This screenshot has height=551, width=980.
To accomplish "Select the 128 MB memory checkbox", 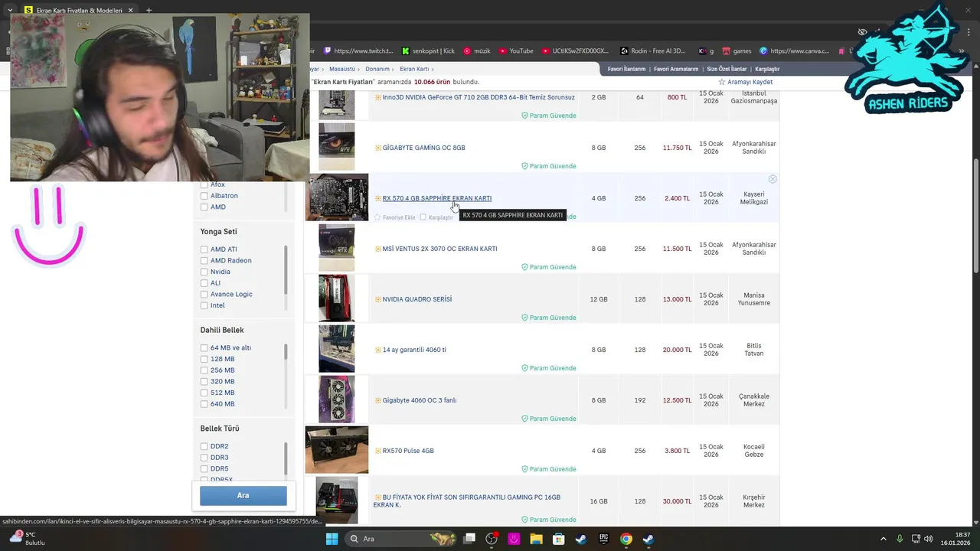I will [204, 359].
